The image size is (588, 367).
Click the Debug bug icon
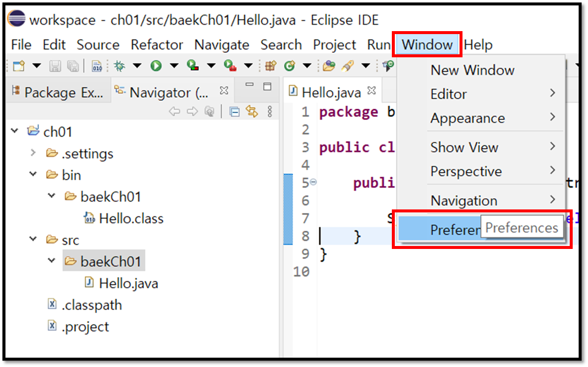(x=120, y=66)
